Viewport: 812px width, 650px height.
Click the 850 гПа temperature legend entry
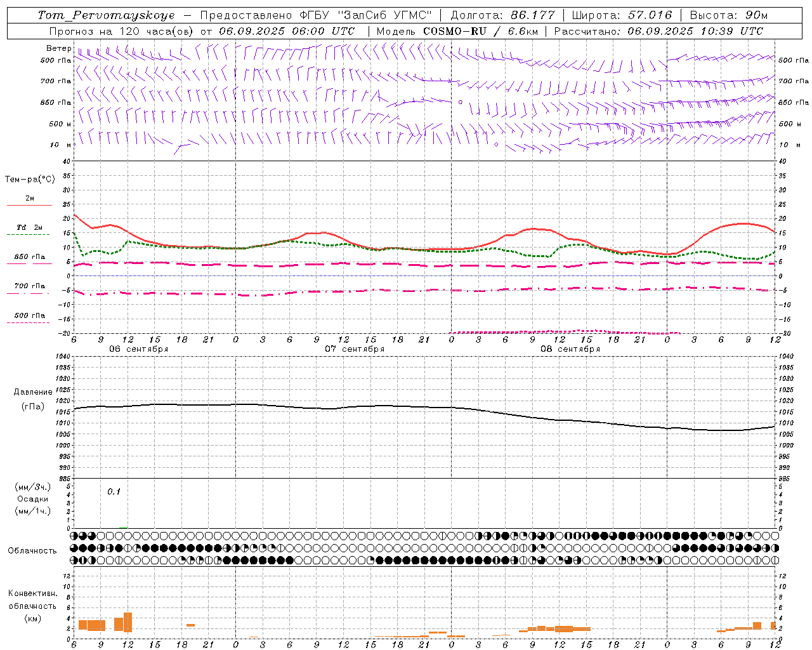(30, 257)
